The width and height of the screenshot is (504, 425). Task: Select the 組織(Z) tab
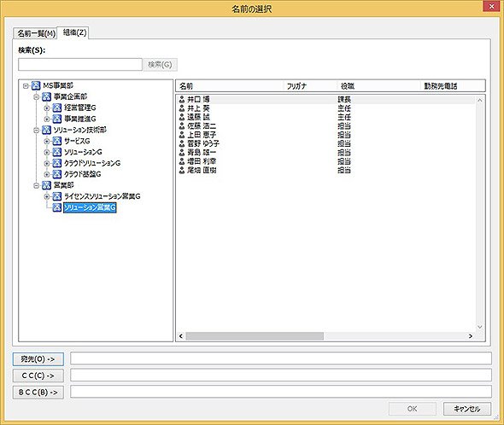click(74, 32)
